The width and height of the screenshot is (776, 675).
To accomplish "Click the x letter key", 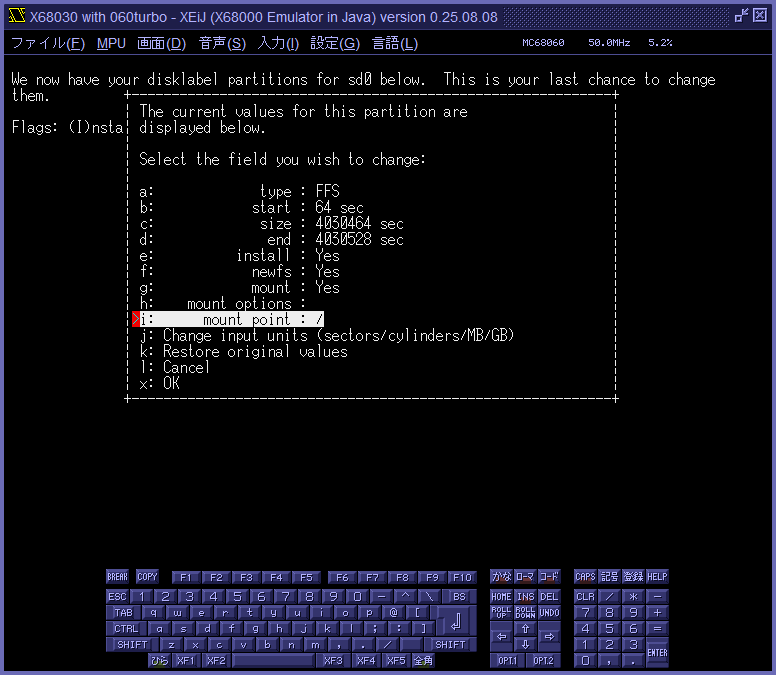I will coord(195,644).
